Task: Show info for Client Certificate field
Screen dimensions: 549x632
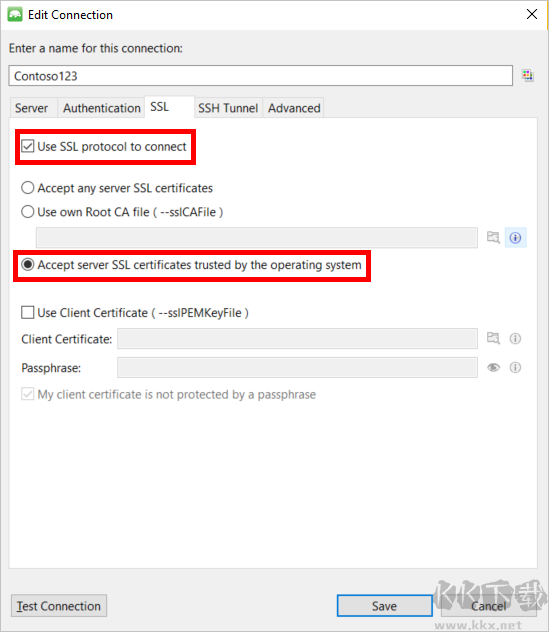Action: point(515,339)
